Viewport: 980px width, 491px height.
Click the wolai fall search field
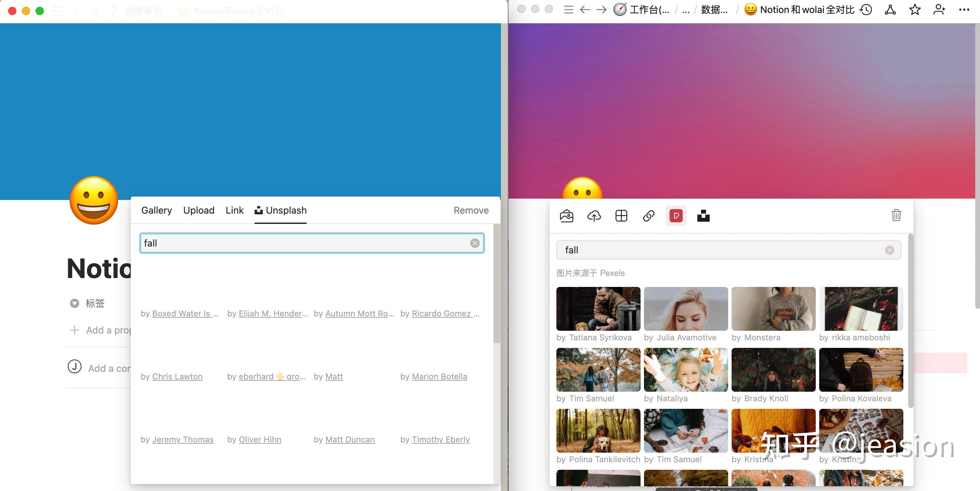pos(723,250)
